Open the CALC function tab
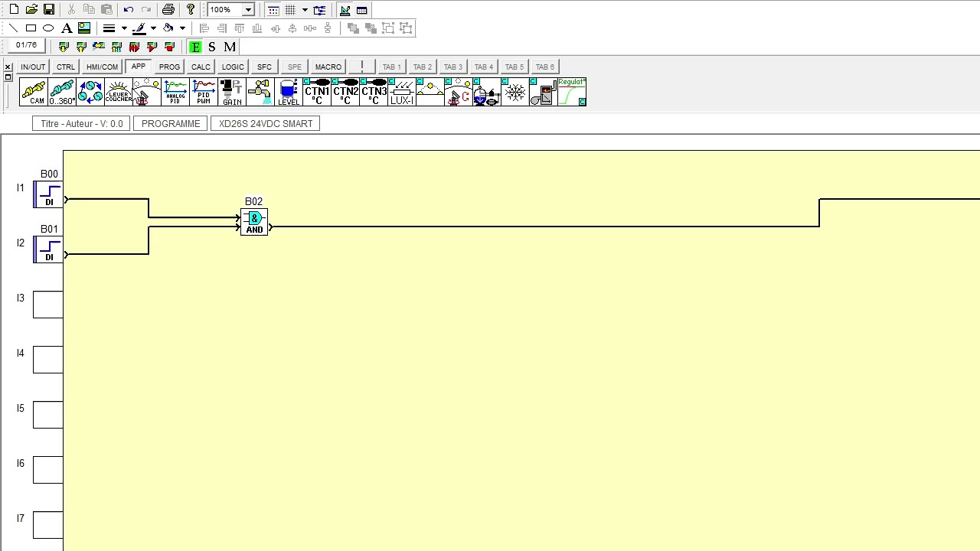Image resolution: width=980 pixels, height=551 pixels. 201,67
